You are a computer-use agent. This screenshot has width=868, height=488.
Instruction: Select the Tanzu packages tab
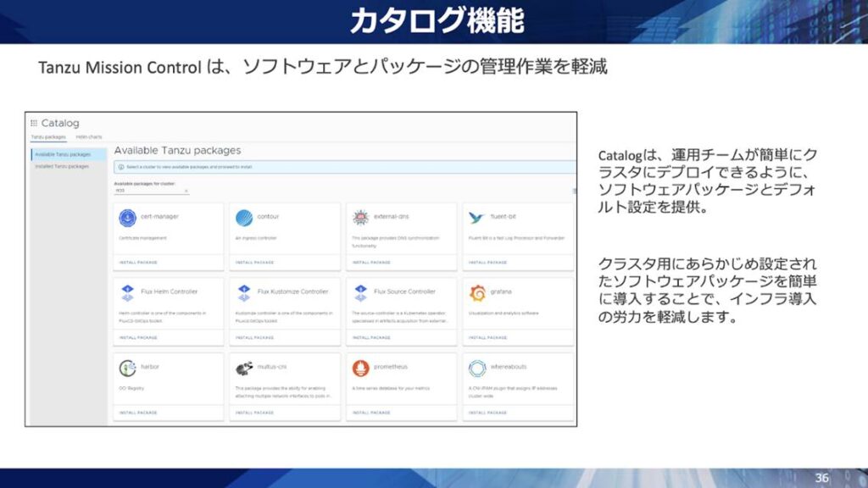(x=48, y=136)
